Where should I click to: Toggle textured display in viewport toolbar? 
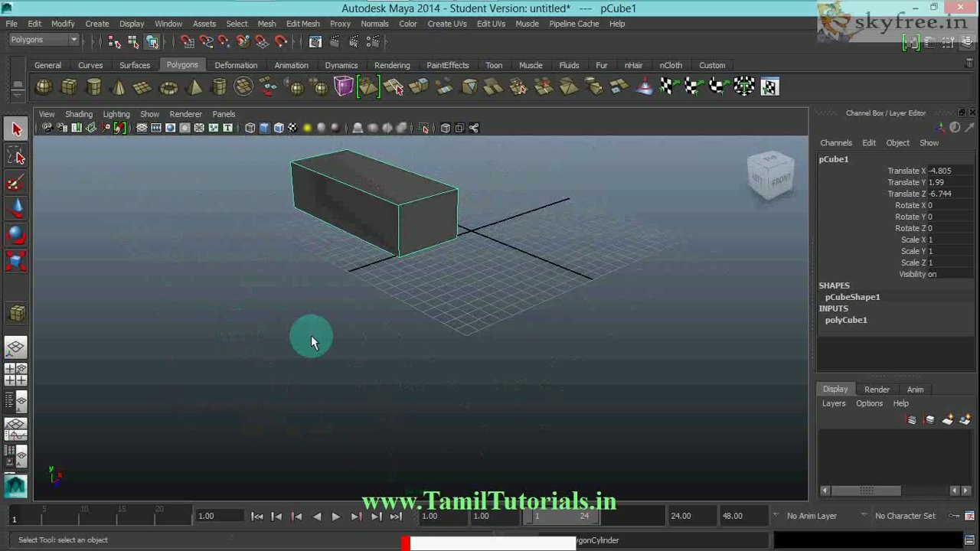pos(292,128)
